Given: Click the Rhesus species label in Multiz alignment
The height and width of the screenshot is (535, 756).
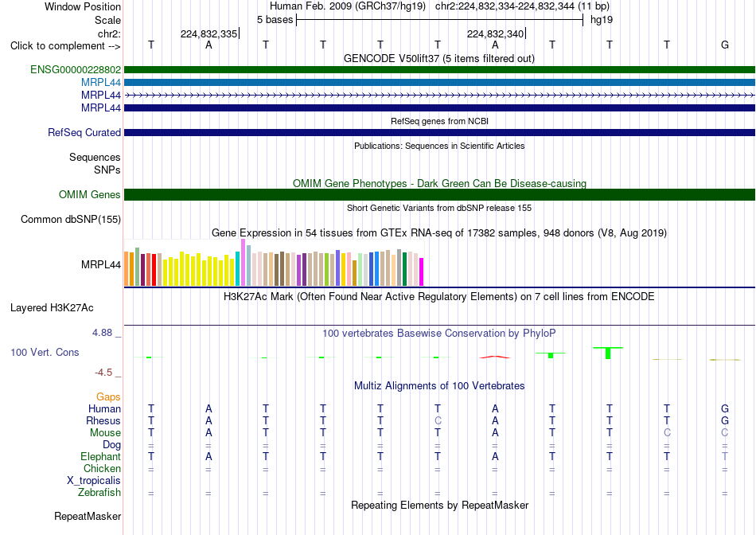Looking at the screenshot, I should [x=103, y=420].
